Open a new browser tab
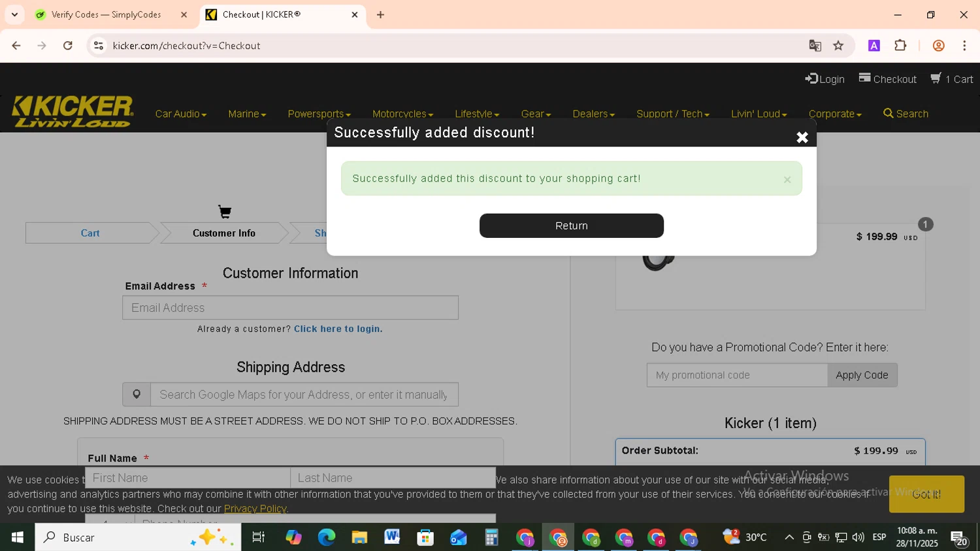 tap(380, 14)
